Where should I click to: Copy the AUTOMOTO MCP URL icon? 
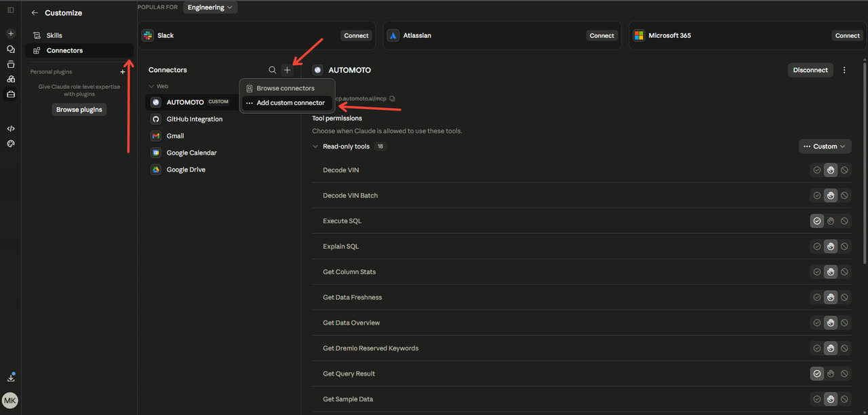[392, 99]
